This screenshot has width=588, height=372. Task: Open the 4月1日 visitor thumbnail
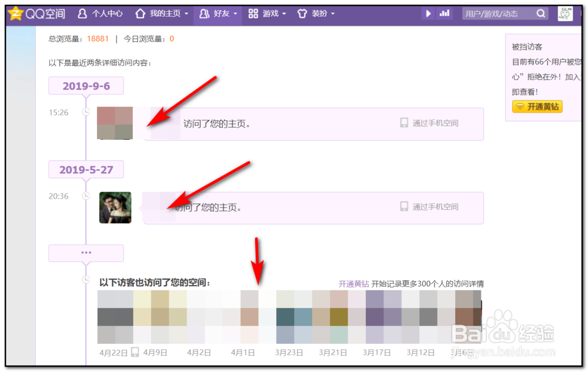point(247,317)
